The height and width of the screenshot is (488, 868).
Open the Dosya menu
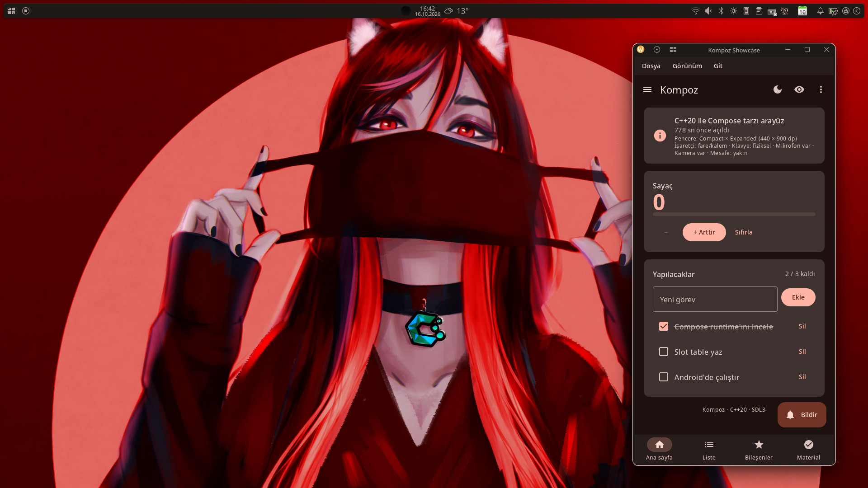click(651, 66)
